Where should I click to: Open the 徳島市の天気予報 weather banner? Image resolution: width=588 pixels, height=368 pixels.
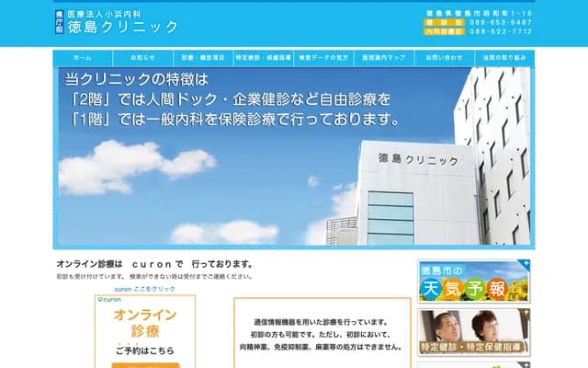pos(474,282)
